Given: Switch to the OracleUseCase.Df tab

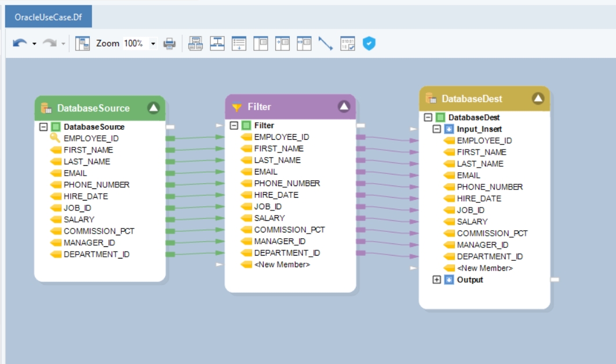Looking at the screenshot, I should 48,17.
